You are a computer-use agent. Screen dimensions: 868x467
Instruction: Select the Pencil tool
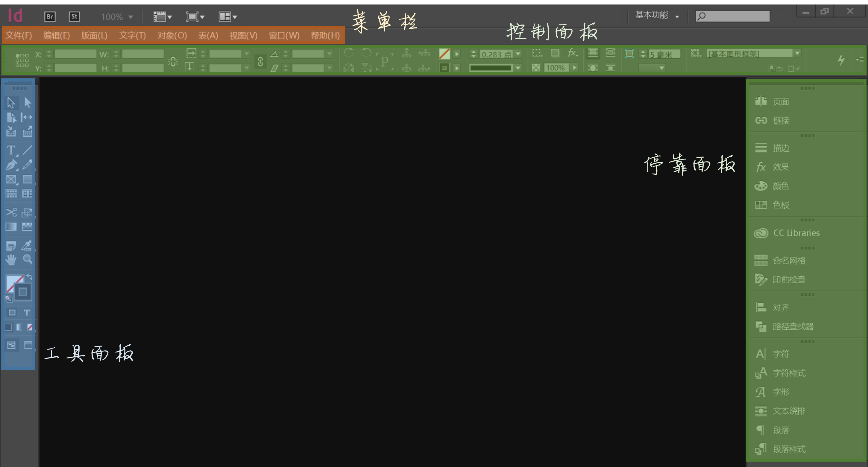(27, 164)
